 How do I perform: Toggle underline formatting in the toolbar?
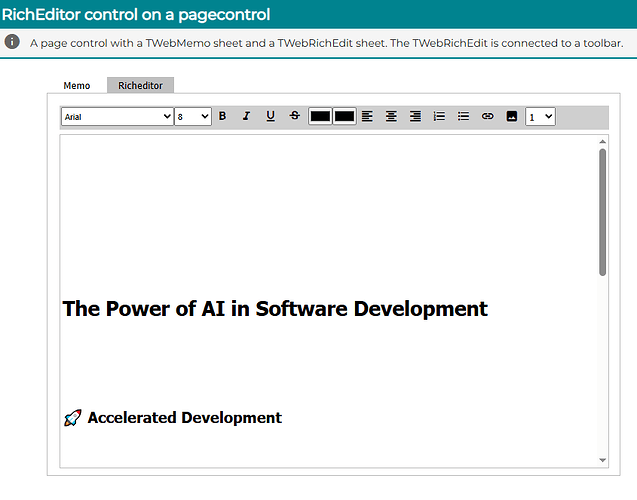tap(270, 116)
